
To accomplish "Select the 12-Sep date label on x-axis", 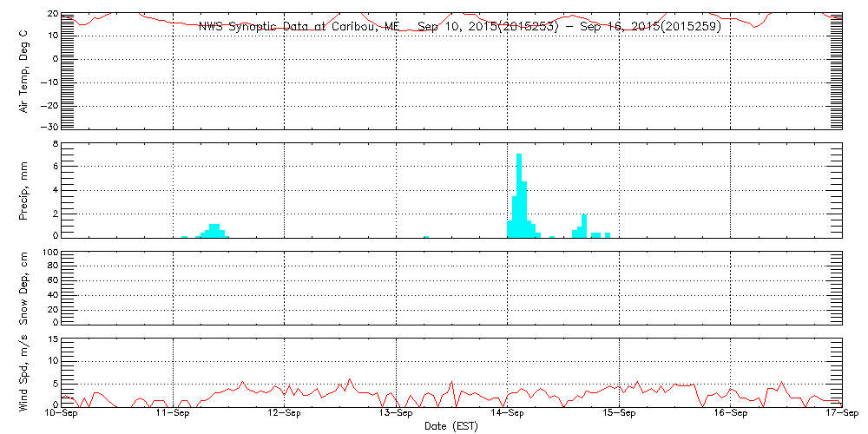I will 285,414.
